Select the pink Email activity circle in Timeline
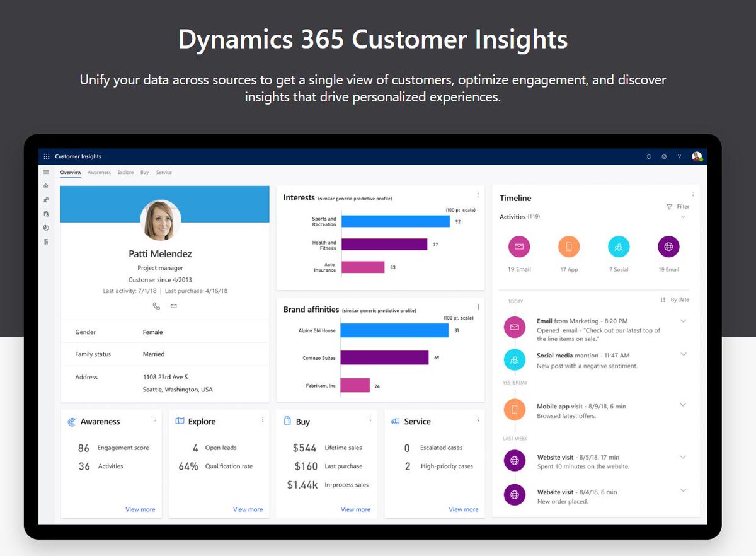Viewport: 756px width, 556px height. 518,246
